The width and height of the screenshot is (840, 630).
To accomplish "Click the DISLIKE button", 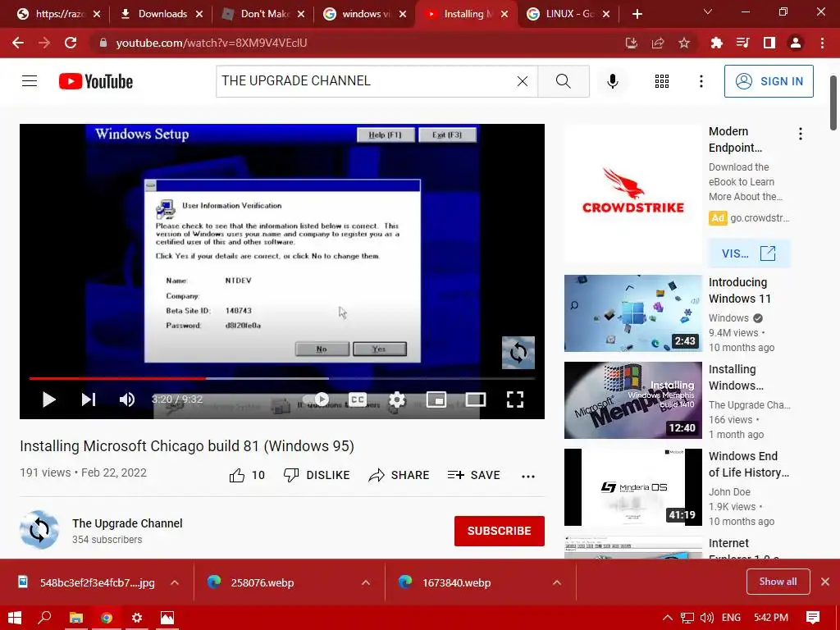I will (317, 475).
